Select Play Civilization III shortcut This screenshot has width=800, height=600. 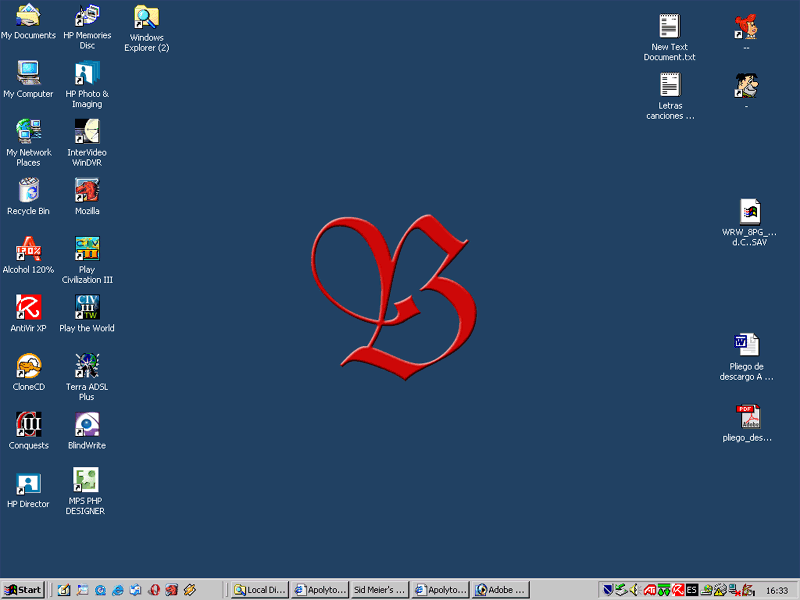coord(87,248)
